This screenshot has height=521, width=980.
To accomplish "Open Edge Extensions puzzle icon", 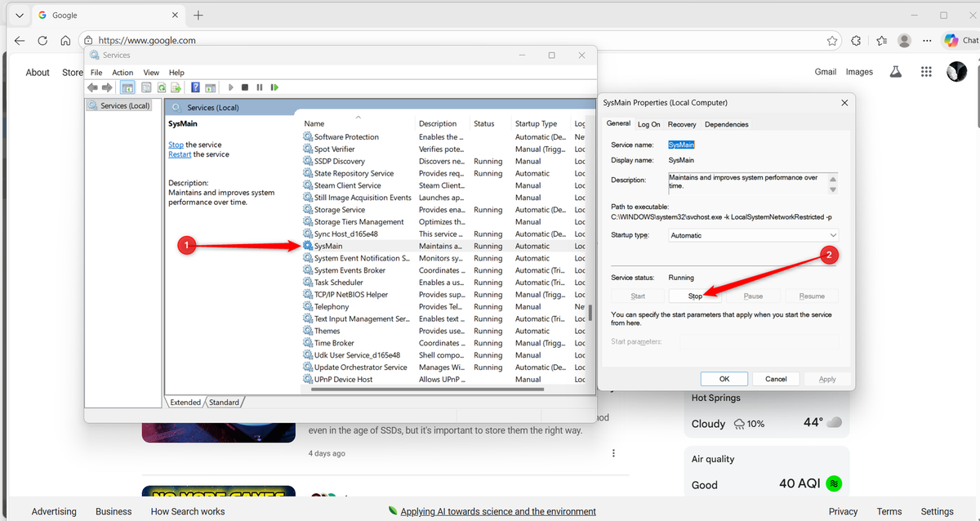I will [856, 40].
